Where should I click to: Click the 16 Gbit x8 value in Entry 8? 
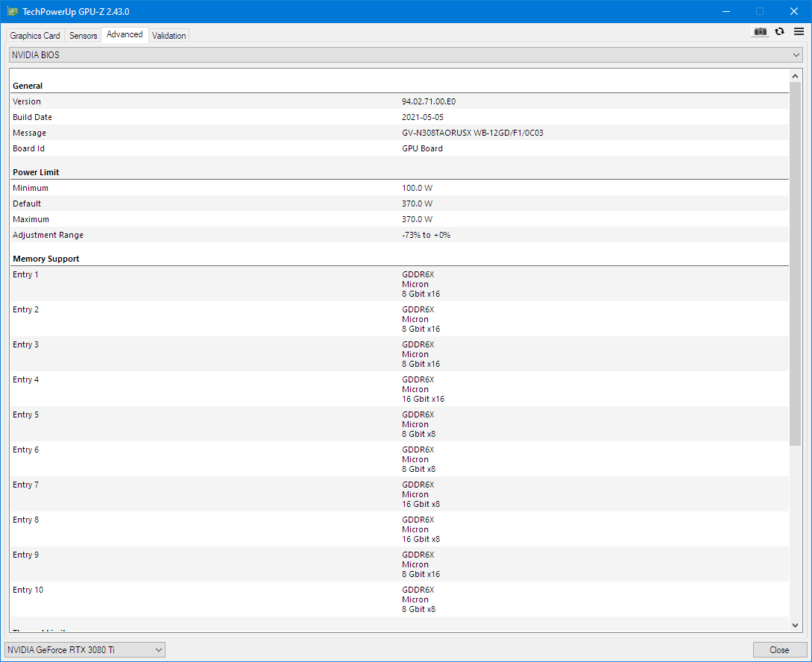(421, 539)
